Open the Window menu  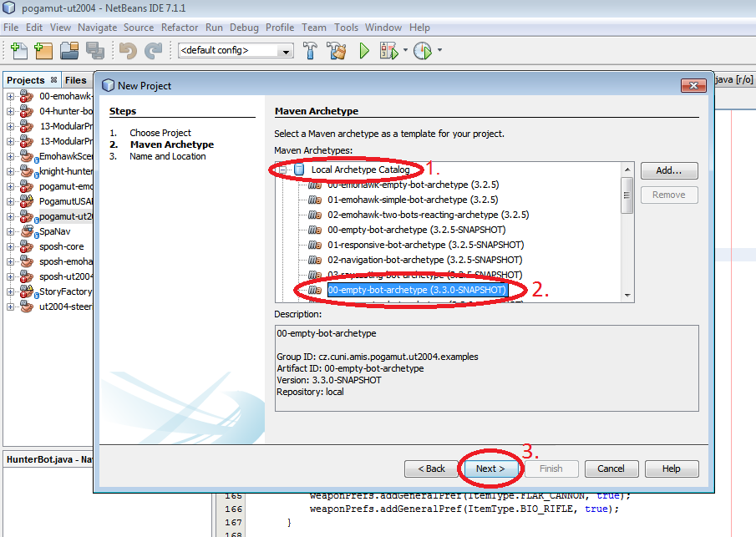[383, 28]
